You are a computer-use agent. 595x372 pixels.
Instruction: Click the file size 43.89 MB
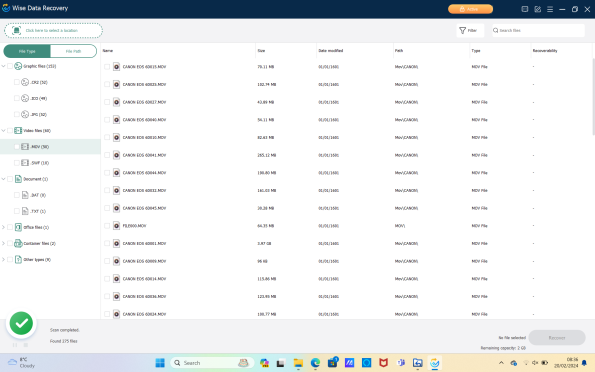coord(266,102)
